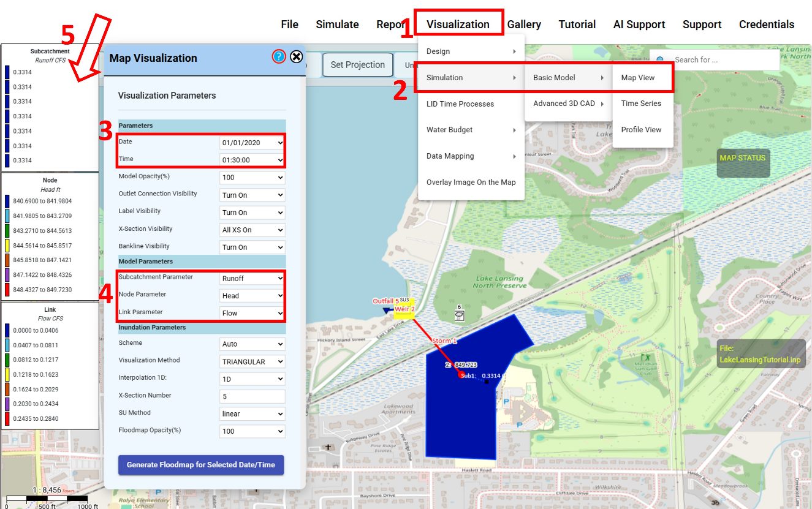Change Label Visibility dropdown
This screenshot has height=509, width=812.
coord(252,213)
